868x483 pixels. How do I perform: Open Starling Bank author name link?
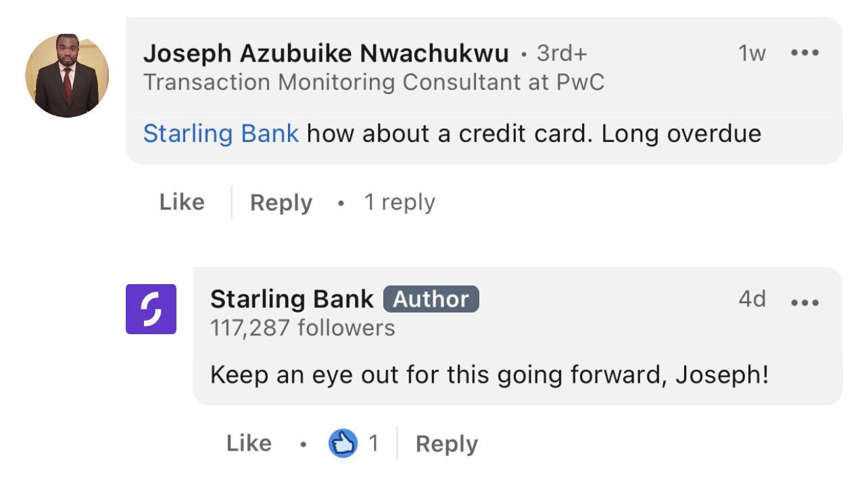291,299
